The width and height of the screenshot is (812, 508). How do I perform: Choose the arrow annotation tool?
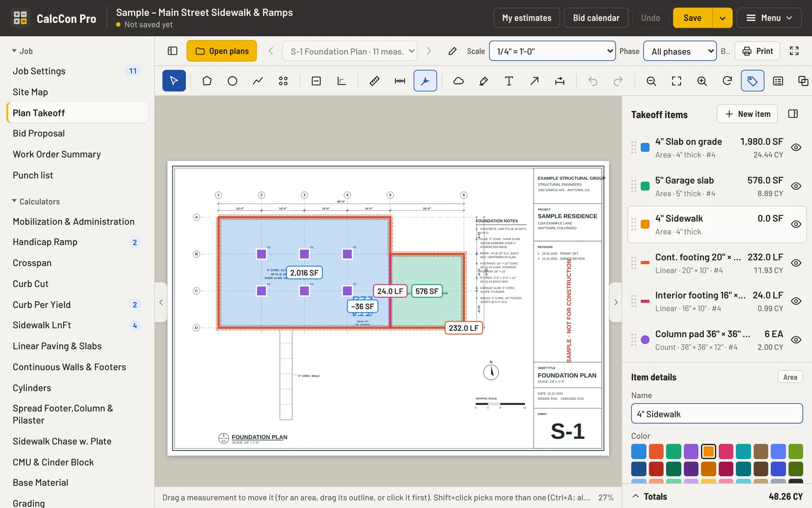(534, 81)
